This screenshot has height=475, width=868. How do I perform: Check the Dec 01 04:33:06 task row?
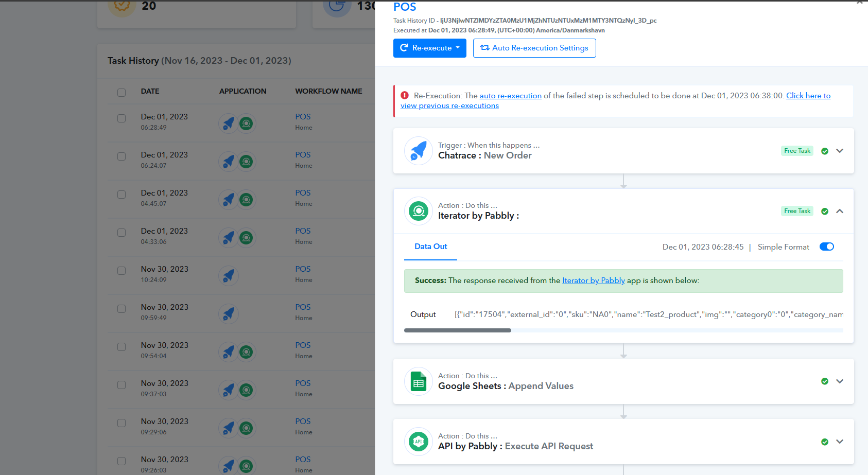121,233
